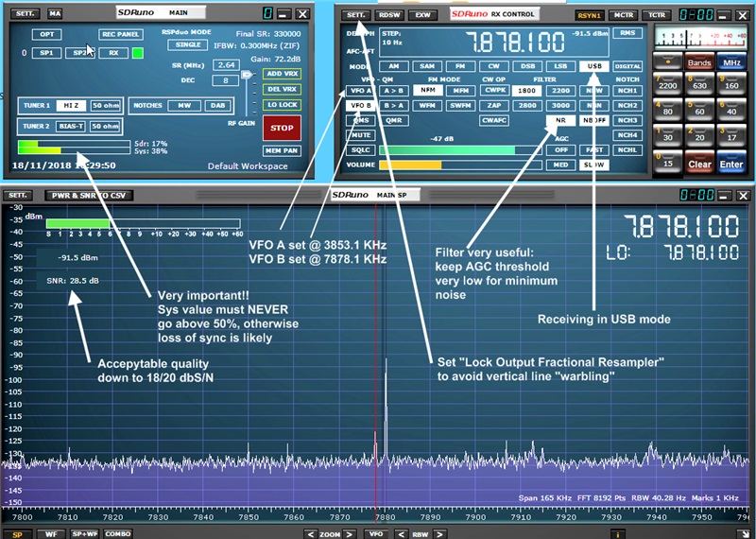Screen dimensions: 756x539
Task: Click the 7.878.100 frequency display in RX CONTROL
Action: 515,42
